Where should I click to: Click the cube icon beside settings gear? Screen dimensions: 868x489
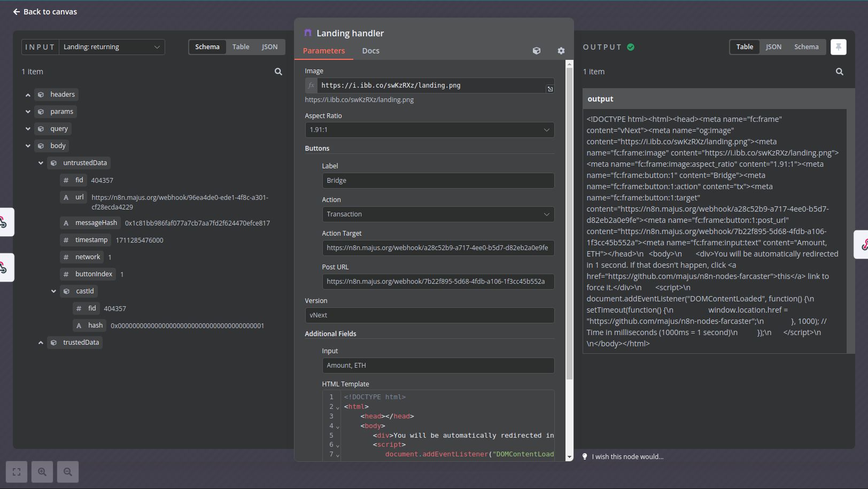point(537,51)
